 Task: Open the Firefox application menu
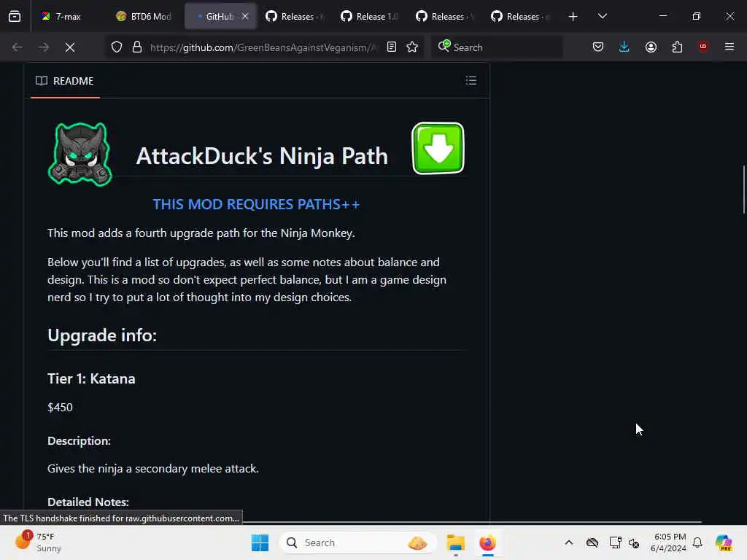(729, 47)
